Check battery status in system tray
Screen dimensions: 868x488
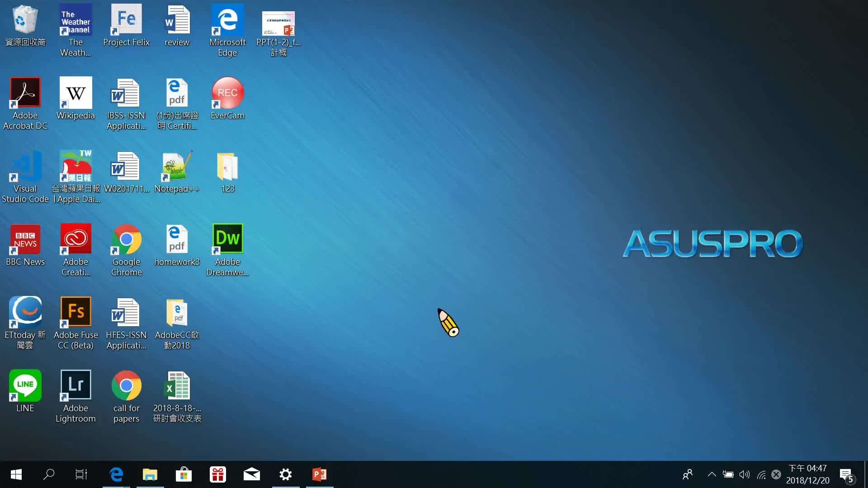click(728, 474)
